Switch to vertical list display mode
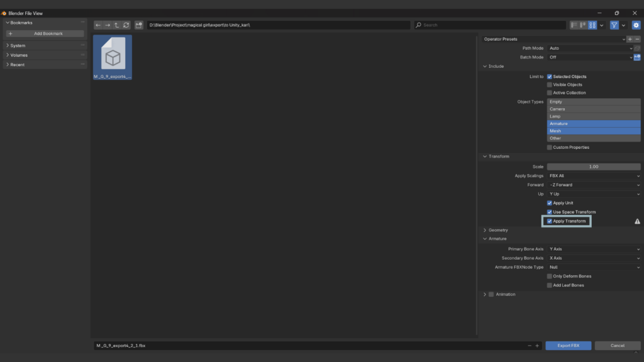This screenshot has height=362, width=644. click(x=574, y=25)
